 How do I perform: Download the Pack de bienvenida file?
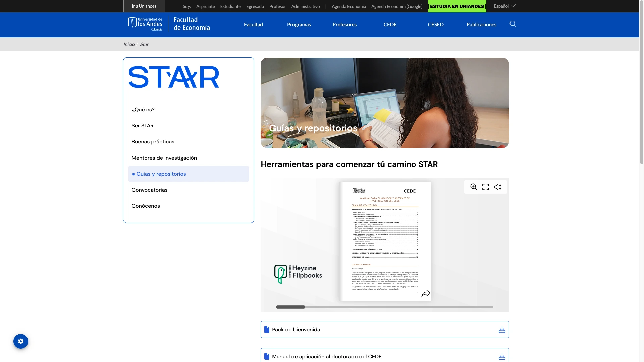(x=502, y=330)
